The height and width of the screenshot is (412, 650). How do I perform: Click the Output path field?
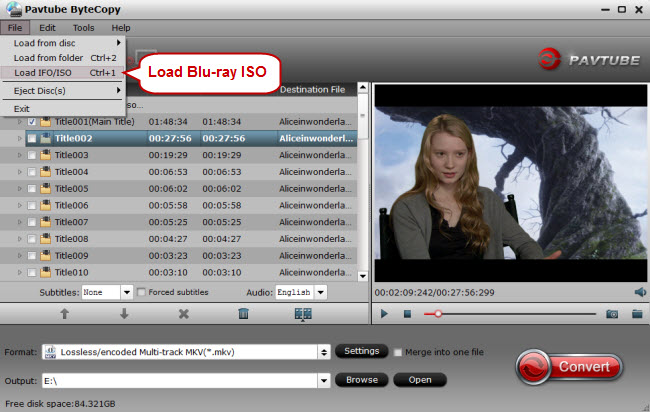click(179, 380)
